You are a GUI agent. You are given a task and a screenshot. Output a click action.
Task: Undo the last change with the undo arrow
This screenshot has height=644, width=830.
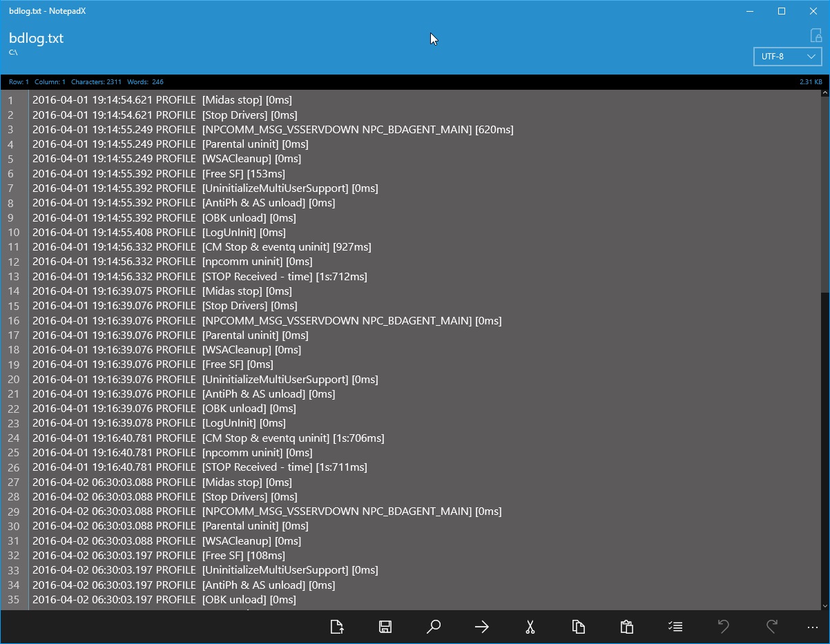point(723,627)
